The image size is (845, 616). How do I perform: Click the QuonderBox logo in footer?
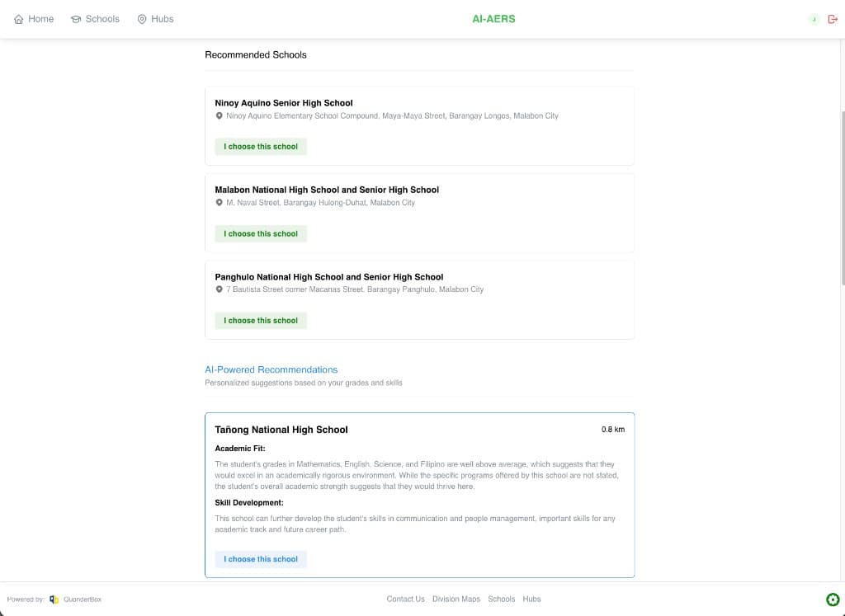[54, 600]
